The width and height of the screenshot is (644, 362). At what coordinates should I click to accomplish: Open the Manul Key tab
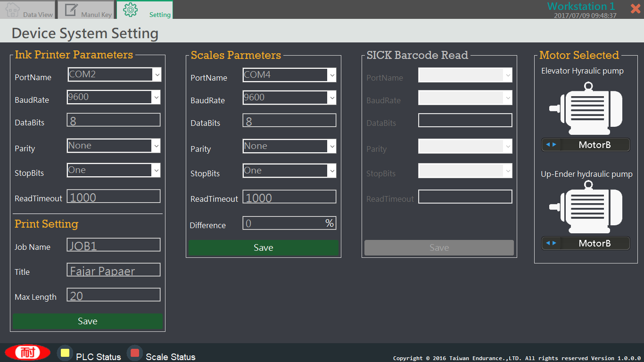click(88, 10)
